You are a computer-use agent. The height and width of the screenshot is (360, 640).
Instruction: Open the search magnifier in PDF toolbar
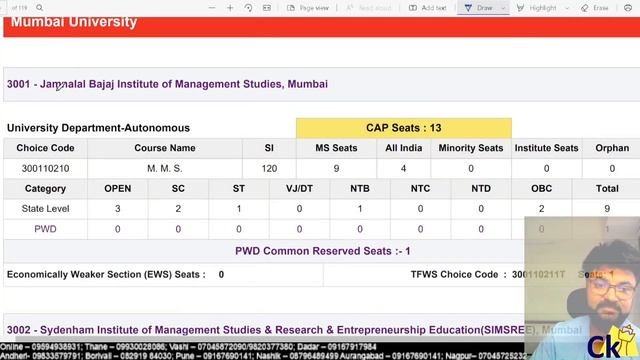[40, 8]
